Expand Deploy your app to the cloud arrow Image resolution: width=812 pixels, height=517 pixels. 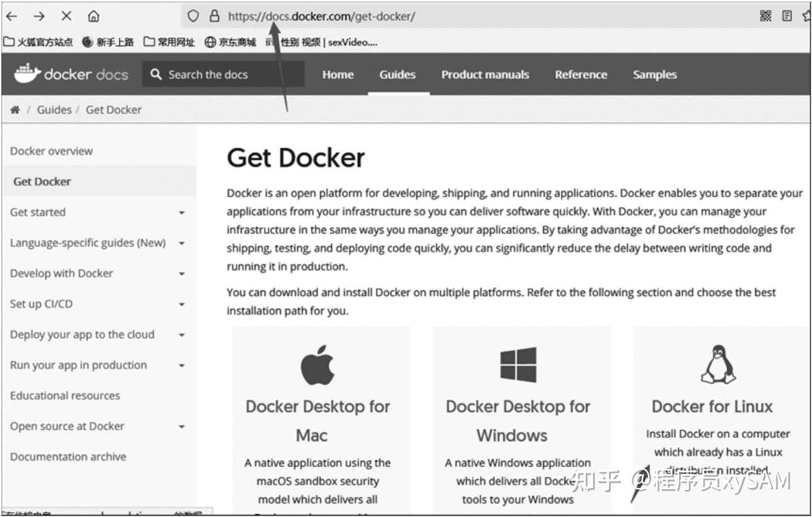(x=182, y=335)
